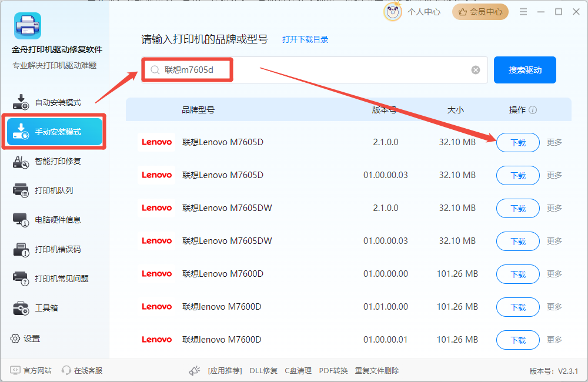Click the megaphone recommendation icon
This screenshot has width=588, height=382.
(x=194, y=371)
